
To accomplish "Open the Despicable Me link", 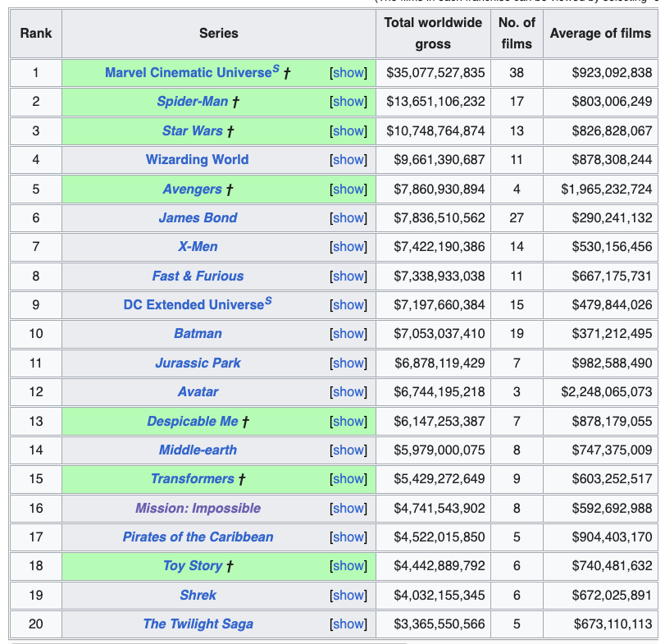I will [193, 422].
